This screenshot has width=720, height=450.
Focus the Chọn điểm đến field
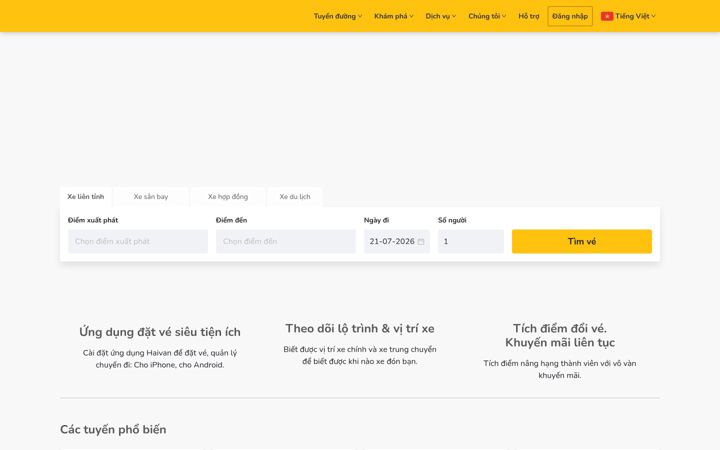point(286,242)
